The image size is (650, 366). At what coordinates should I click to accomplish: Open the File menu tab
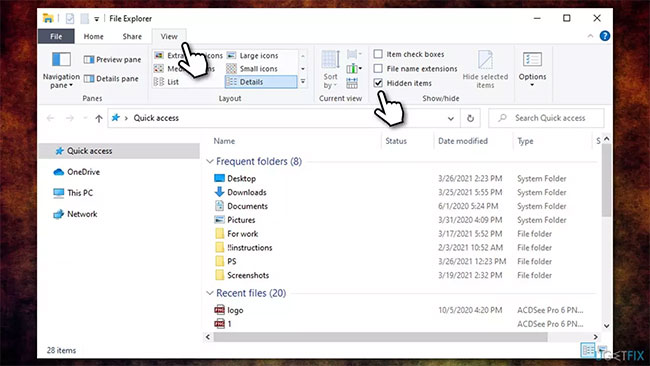click(56, 36)
